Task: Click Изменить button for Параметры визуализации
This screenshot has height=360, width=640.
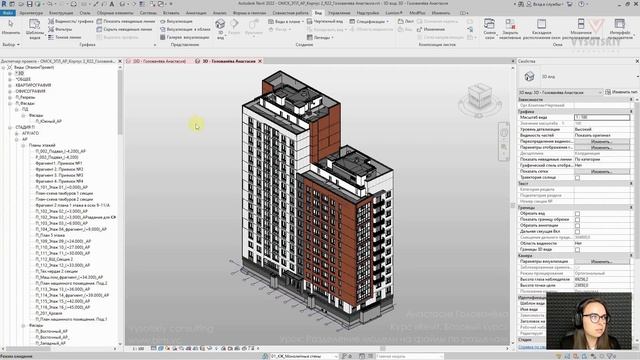Action: click(602, 261)
